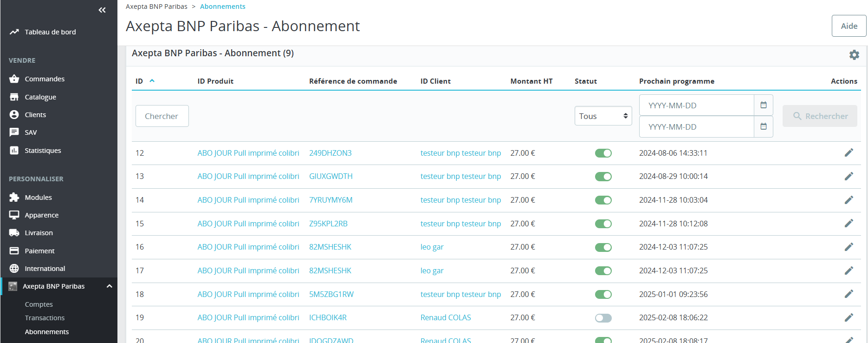Focus the ID Chercher search field

[x=162, y=116]
